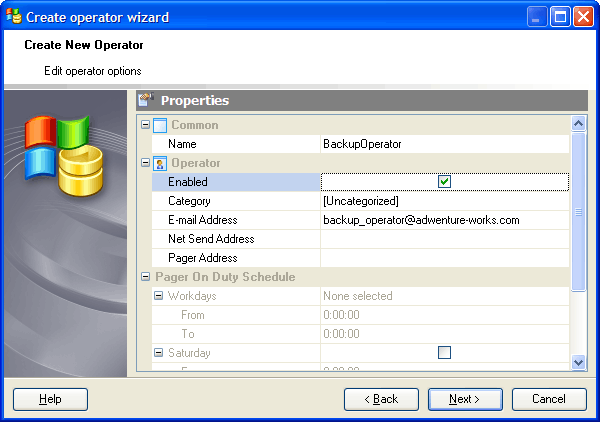Screen dimensions: 600x422
Task: Select the Enabled property label
Action: coord(188,182)
